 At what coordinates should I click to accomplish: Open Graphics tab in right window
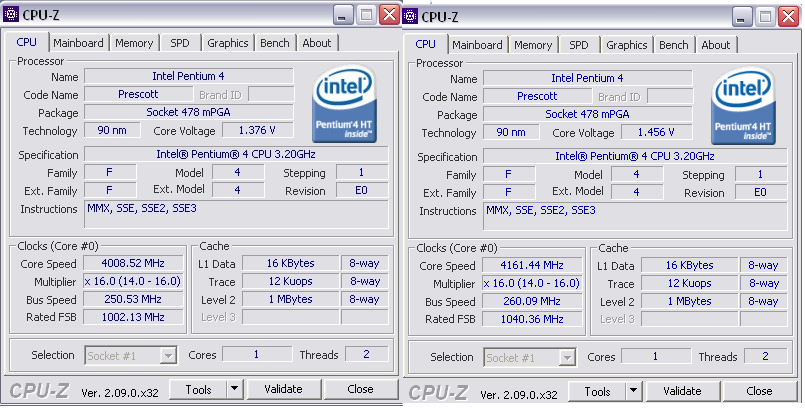(x=626, y=45)
